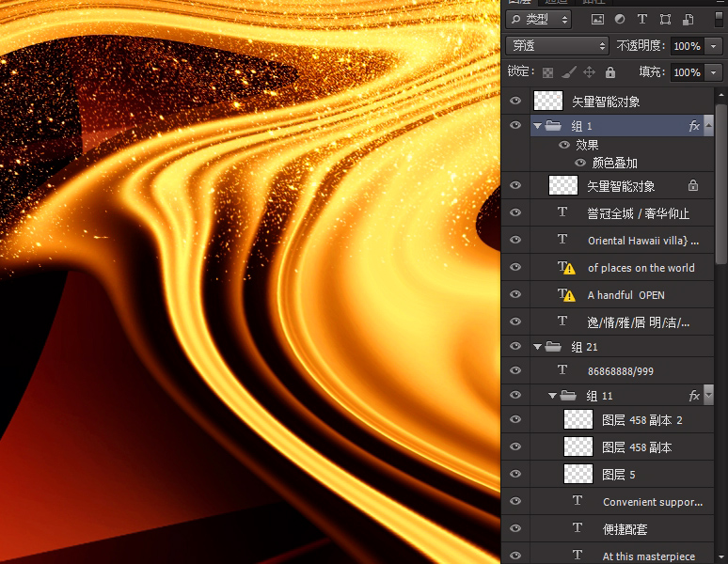Hide the 誉冠全城 text layer
728x564 pixels.
click(x=515, y=212)
